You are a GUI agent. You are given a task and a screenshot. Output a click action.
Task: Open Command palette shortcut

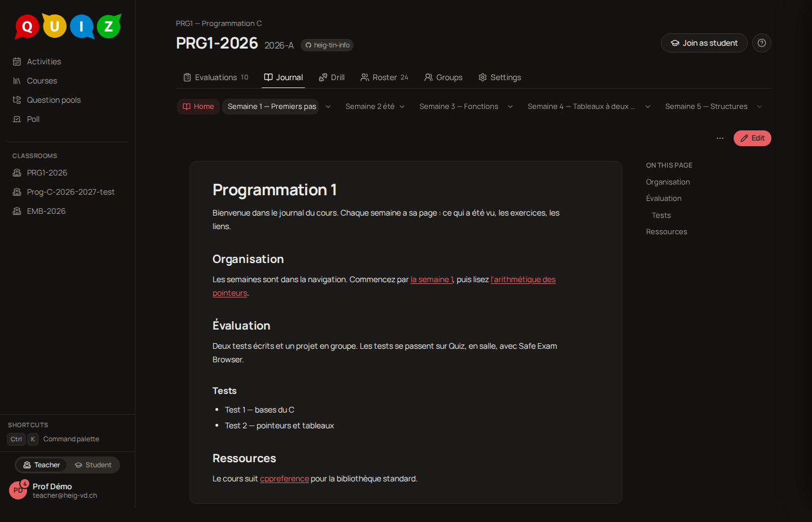click(54, 439)
